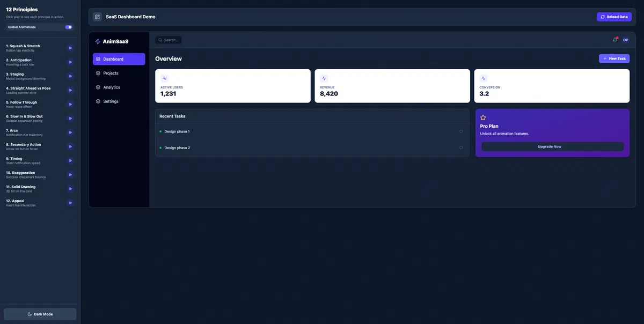Play the Exaggeration principle demo
This screenshot has height=324, width=644.
[x=70, y=174]
